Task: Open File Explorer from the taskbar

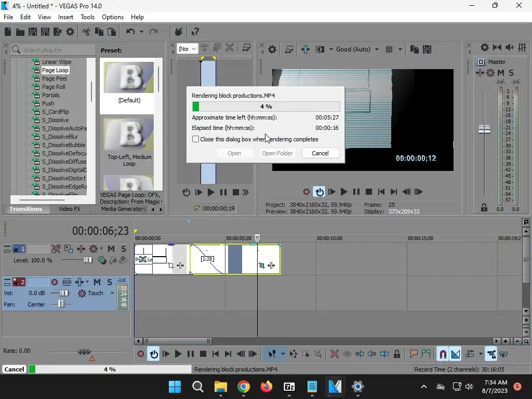Action: tap(220, 387)
